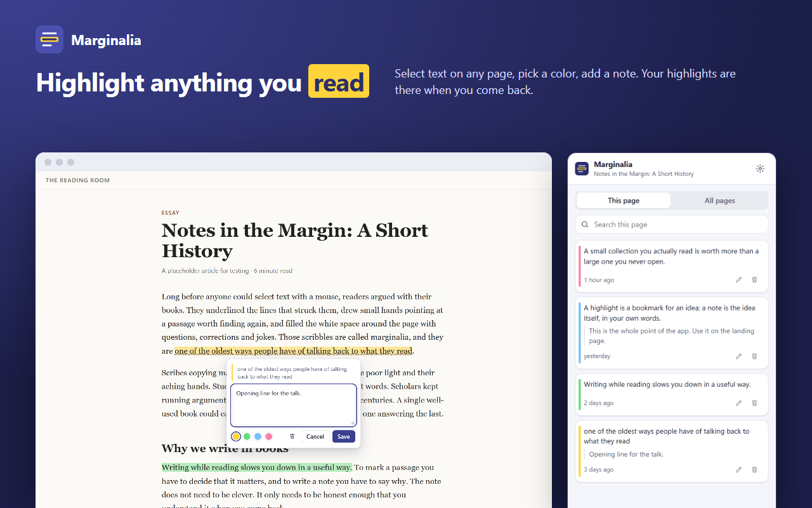This screenshot has height=508, width=812.
Task: Switch to the This page tab
Action: point(624,201)
